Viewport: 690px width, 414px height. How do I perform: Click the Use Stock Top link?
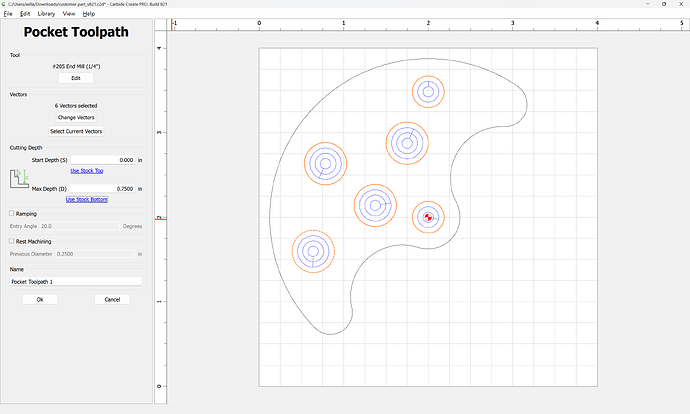[x=87, y=171]
